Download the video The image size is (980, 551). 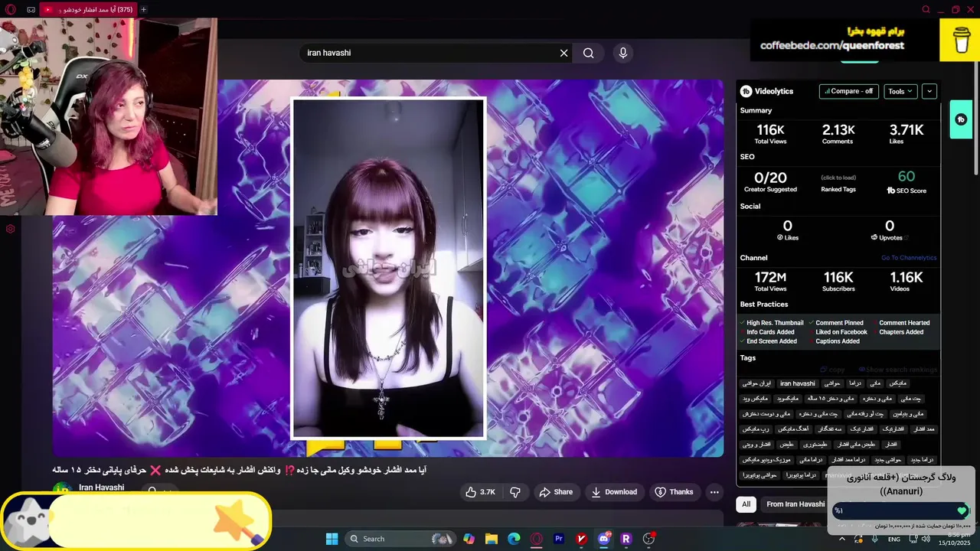(x=614, y=492)
